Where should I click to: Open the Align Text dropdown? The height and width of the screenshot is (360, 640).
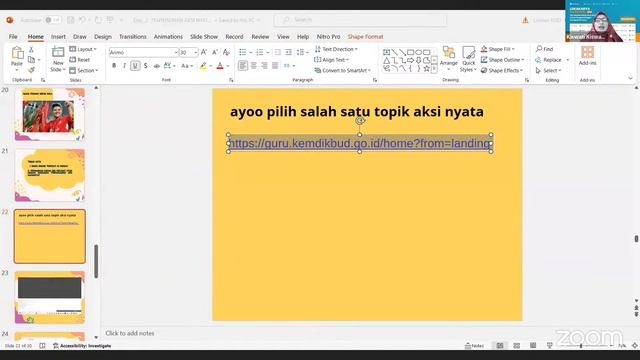[x=332, y=60]
